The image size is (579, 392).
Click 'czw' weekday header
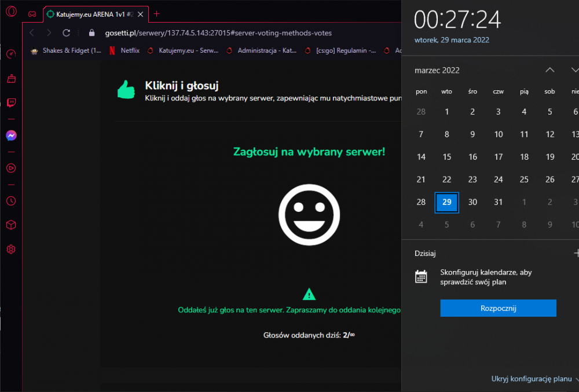click(x=498, y=91)
